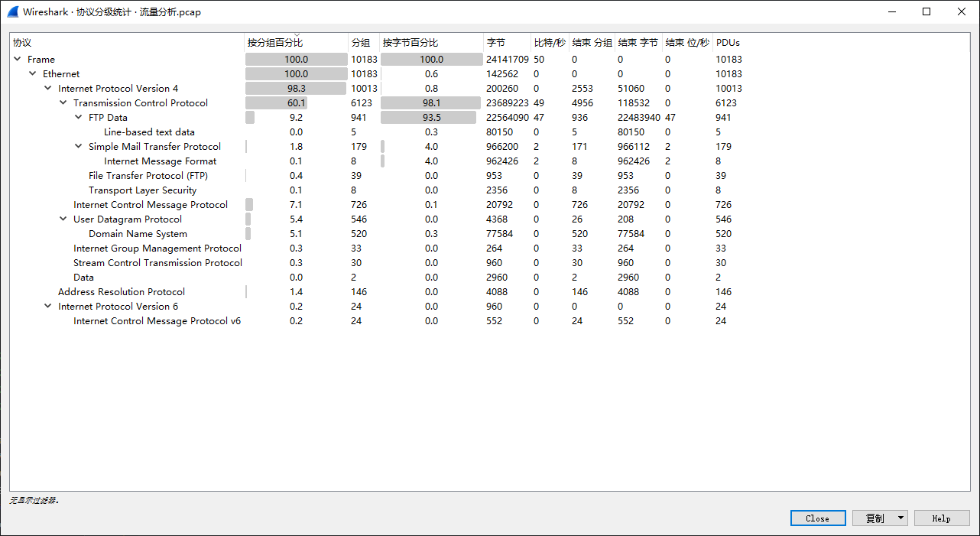The height and width of the screenshot is (536, 980).
Task: Sort by the 按分组百分比 column header
Action: [297, 43]
